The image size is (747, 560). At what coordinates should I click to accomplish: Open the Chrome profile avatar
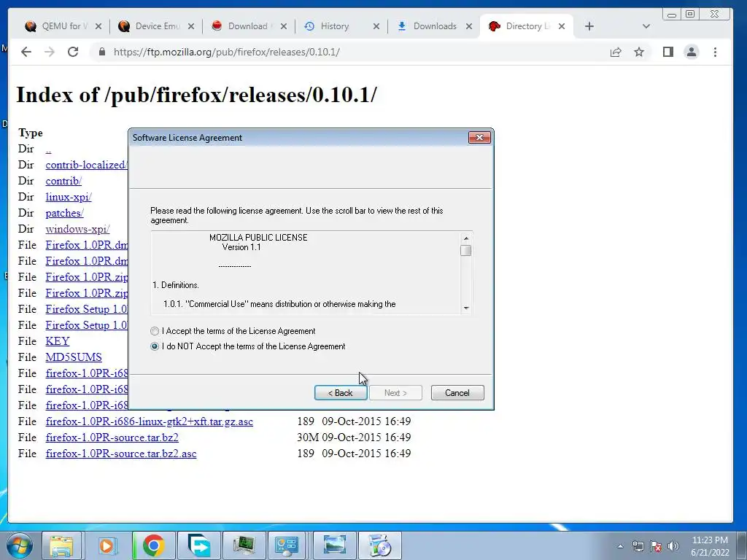pos(692,52)
